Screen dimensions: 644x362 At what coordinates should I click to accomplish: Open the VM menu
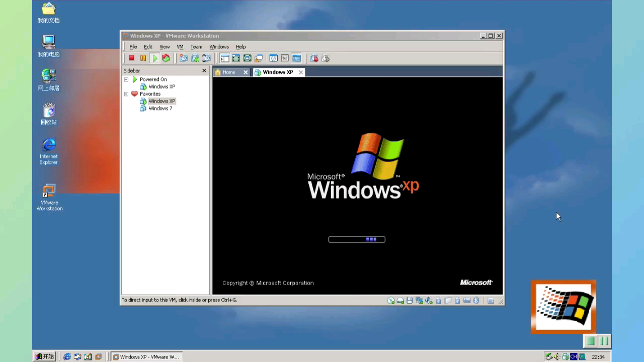pyautogui.click(x=180, y=46)
